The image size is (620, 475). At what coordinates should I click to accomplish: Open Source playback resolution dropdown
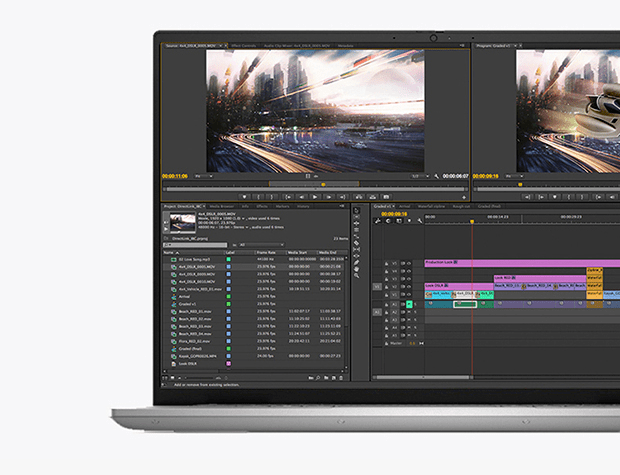[420, 176]
